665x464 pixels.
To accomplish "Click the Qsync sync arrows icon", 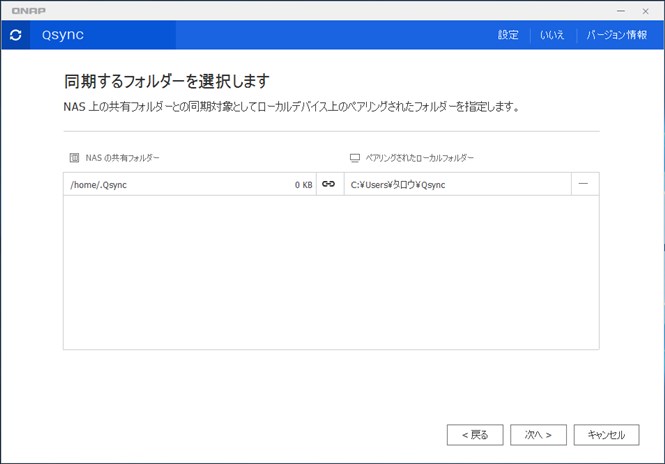I will [16, 35].
